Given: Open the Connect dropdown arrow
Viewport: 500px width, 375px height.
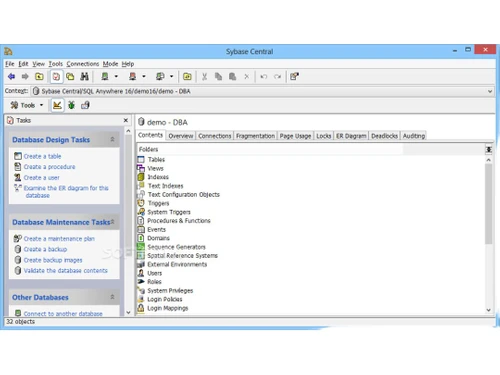Looking at the screenshot, I should pos(116,77).
